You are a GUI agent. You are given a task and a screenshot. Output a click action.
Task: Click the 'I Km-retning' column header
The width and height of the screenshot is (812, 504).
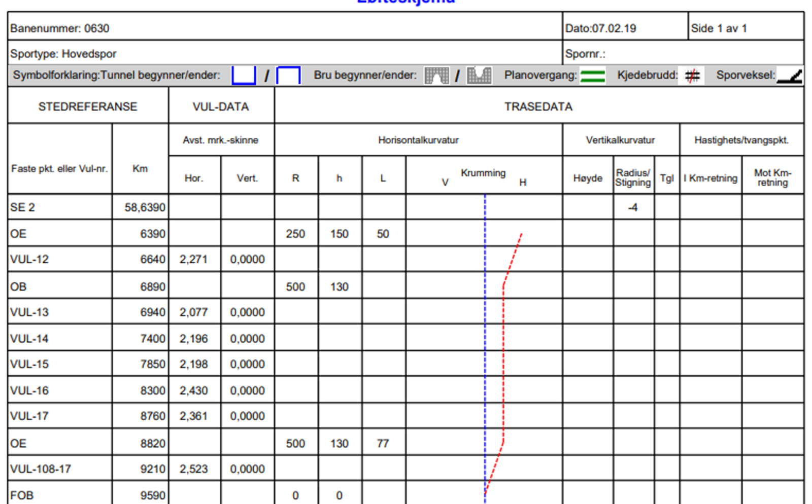point(710,178)
